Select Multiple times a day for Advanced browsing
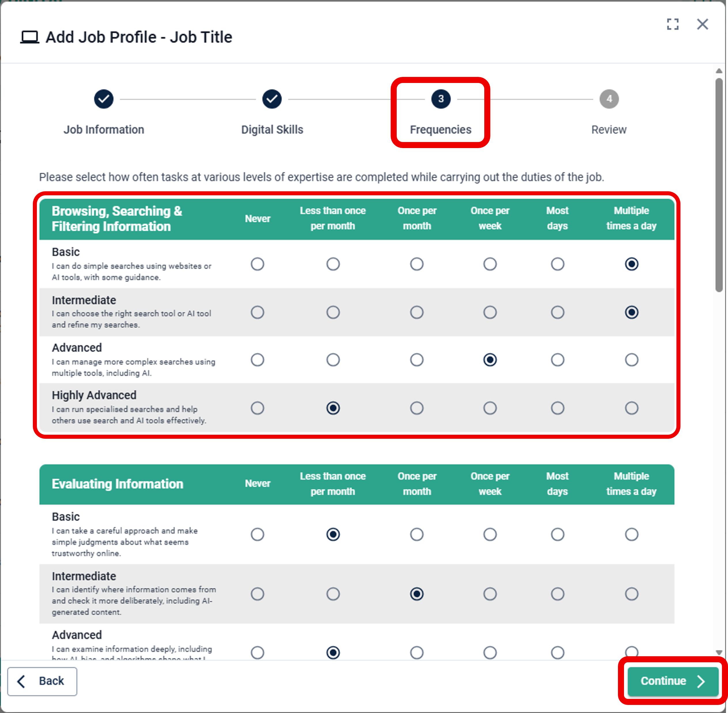Screen dimensions: 728x713 point(631,360)
